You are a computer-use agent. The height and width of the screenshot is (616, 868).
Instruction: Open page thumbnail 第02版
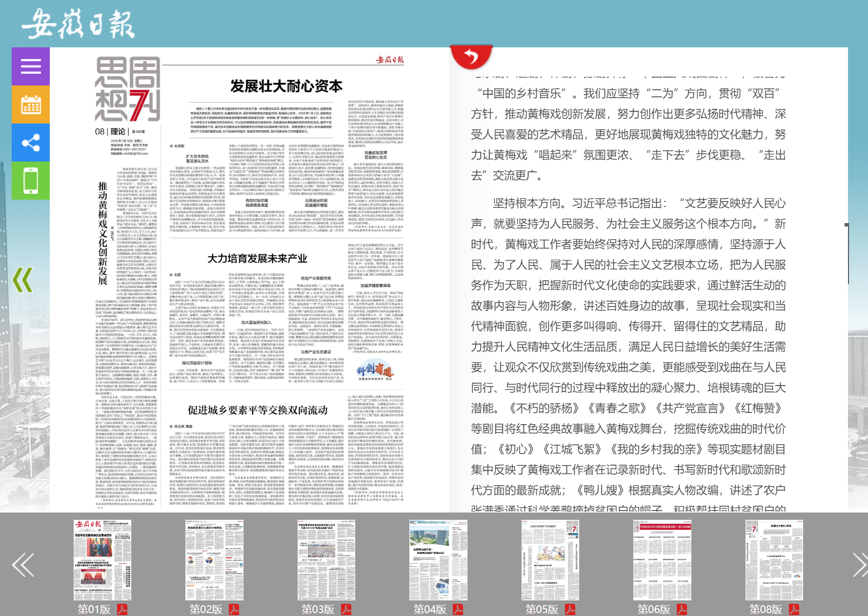pos(214,560)
